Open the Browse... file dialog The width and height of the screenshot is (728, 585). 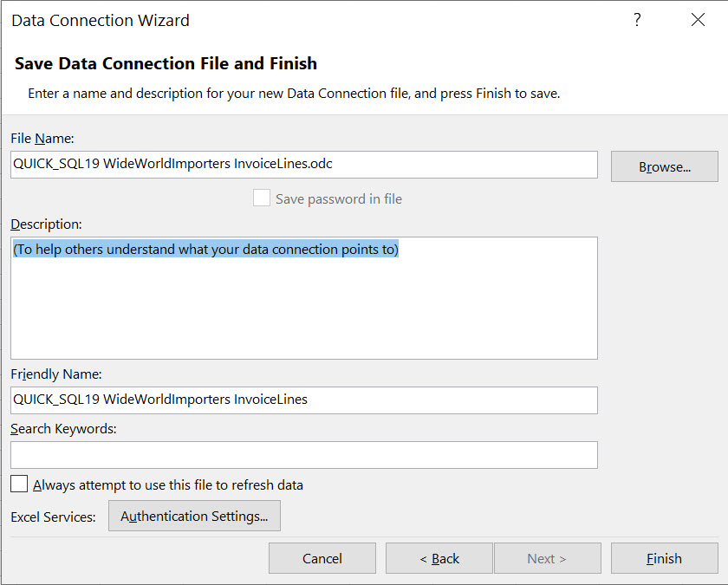[x=664, y=166]
